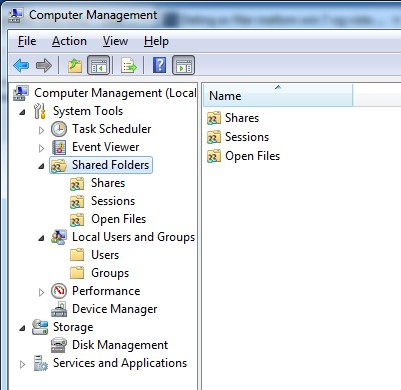The width and height of the screenshot is (401, 390).
Task: Click the Back arrow toolbar button
Action: [x=21, y=65]
